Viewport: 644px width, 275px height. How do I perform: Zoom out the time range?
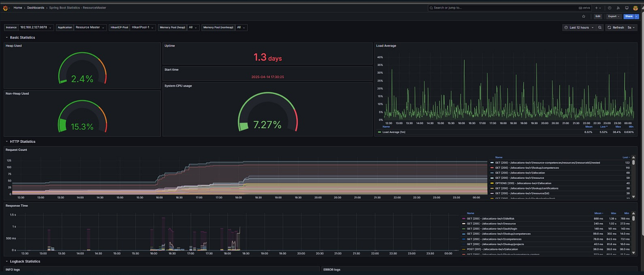point(600,27)
